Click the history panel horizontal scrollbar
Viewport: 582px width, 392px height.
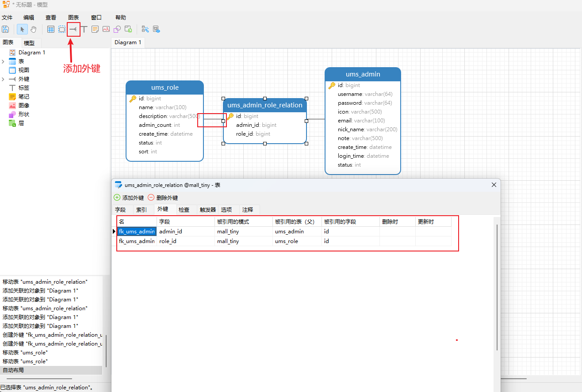[x=39, y=379]
